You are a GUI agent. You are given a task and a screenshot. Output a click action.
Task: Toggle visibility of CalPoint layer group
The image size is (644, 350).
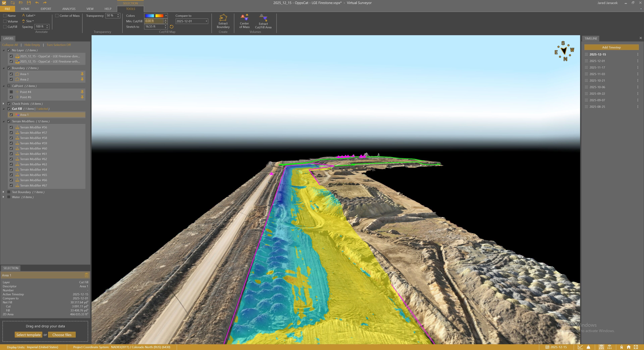[9, 86]
